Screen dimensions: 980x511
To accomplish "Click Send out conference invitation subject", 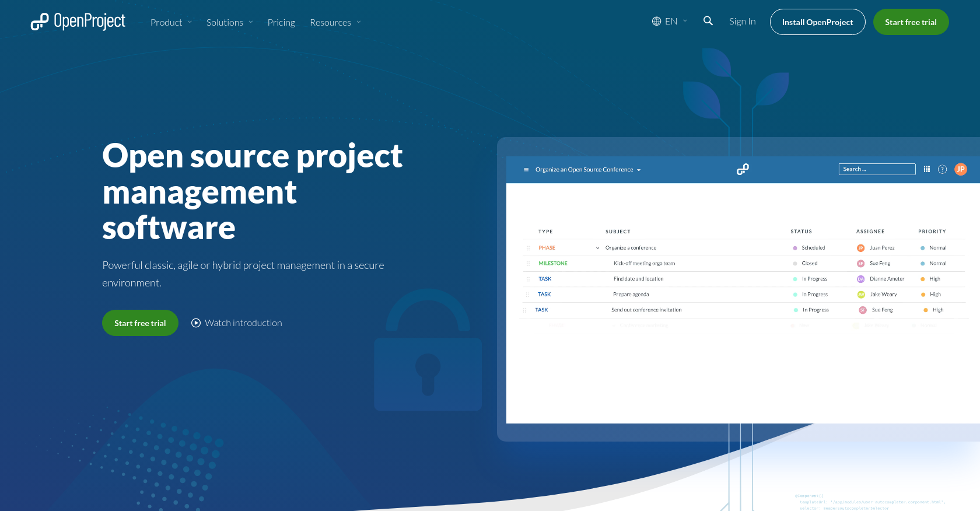I will 646,310.
